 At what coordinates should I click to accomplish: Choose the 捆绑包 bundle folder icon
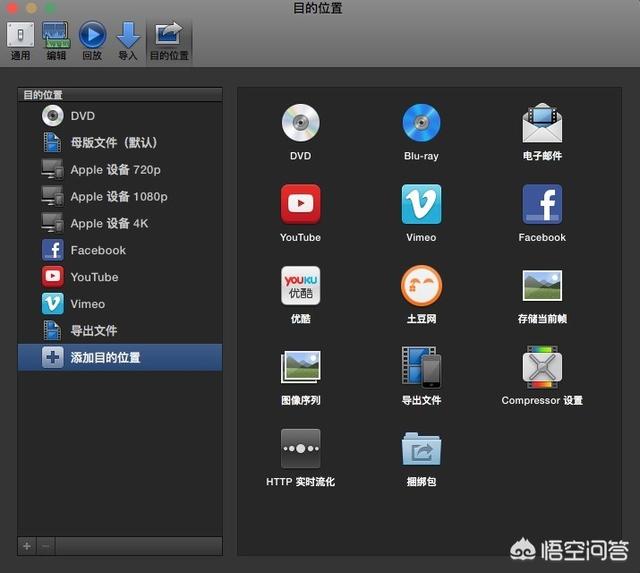(x=421, y=449)
